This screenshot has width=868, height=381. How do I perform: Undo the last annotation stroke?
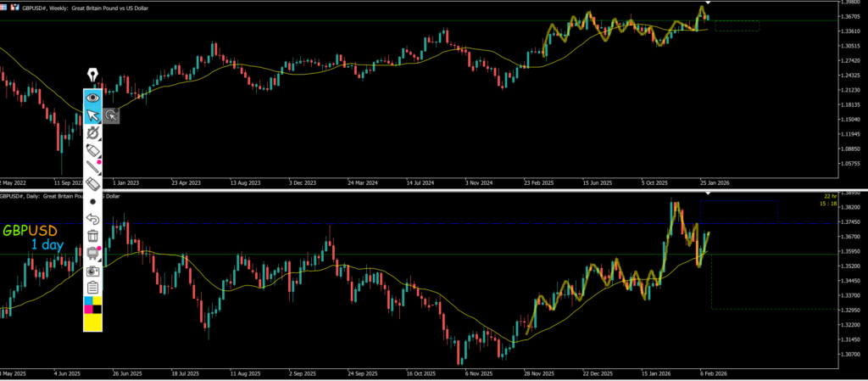[x=93, y=219]
